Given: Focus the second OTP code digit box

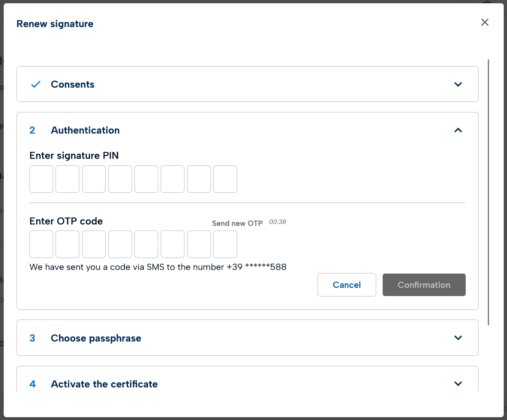Looking at the screenshot, I should coord(67,244).
